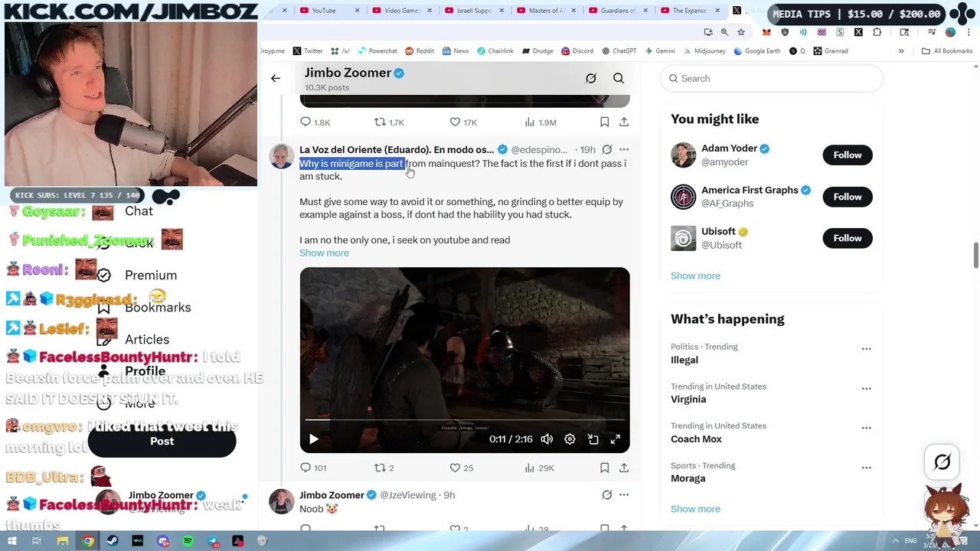Open the Jimbo Zoomer author name on the Noob post
Screen dimensions: 980x551
pos(332,495)
